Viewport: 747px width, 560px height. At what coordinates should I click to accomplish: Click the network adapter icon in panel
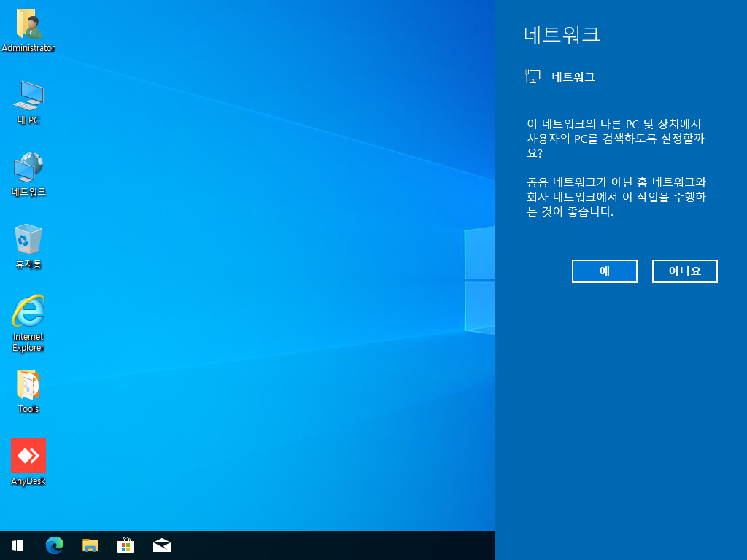coord(532,76)
